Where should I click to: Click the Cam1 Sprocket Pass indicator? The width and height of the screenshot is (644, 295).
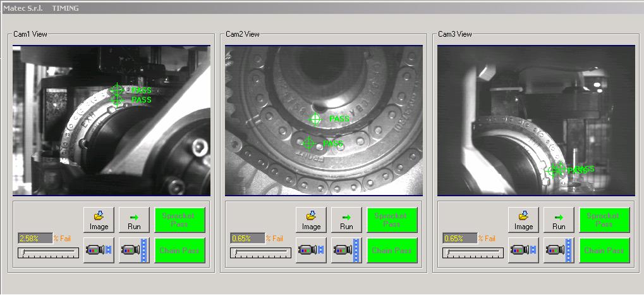(179, 220)
